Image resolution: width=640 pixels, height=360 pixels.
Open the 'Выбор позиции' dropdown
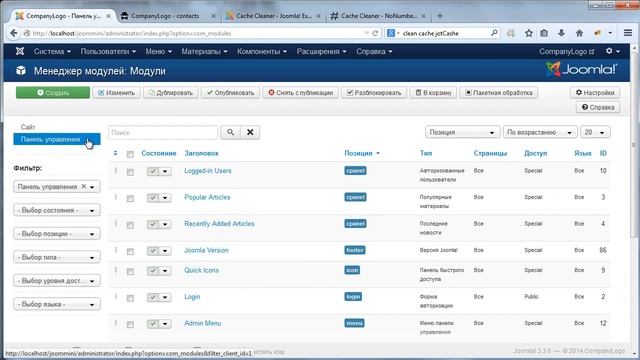[x=57, y=234]
